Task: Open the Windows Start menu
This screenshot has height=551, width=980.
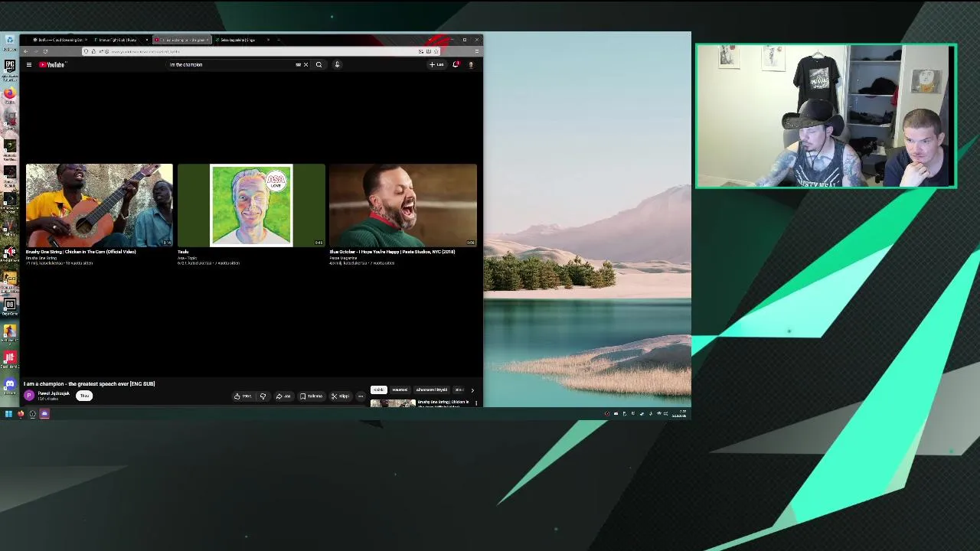Action: click(x=8, y=414)
